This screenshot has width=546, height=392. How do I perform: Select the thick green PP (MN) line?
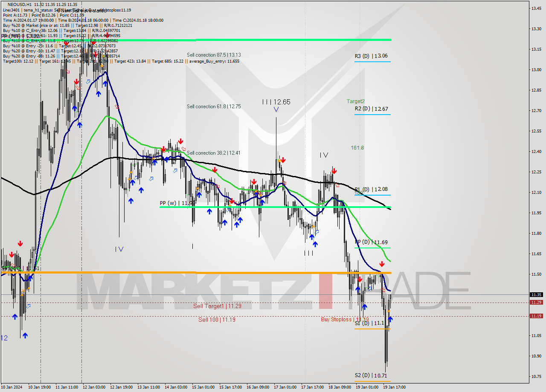pyautogui.click(x=196, y=40)
